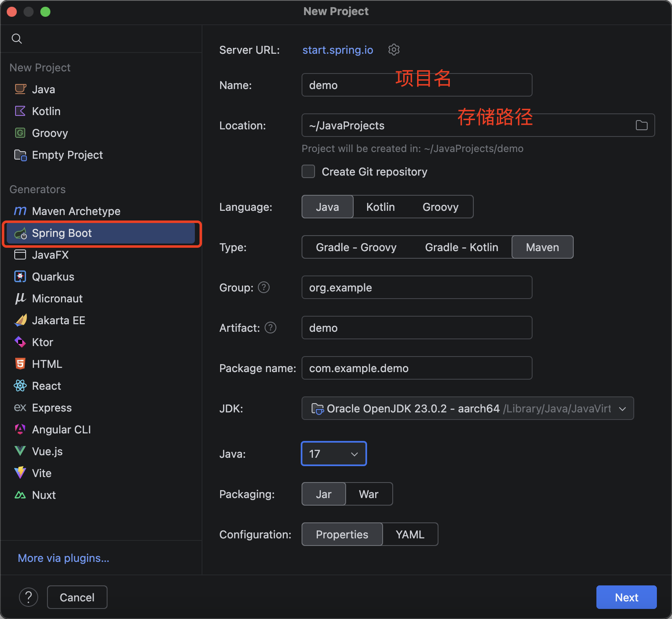Image resolution: width=672 pixels, height=619 pixels.
Task: Enable Create Git repository checkbox
Action: tap(309, 172)
